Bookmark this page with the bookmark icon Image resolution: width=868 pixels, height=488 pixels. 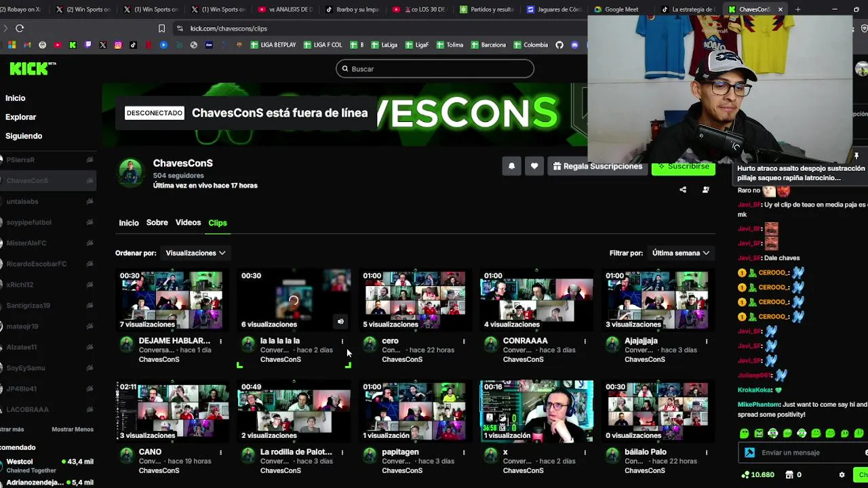161,28
